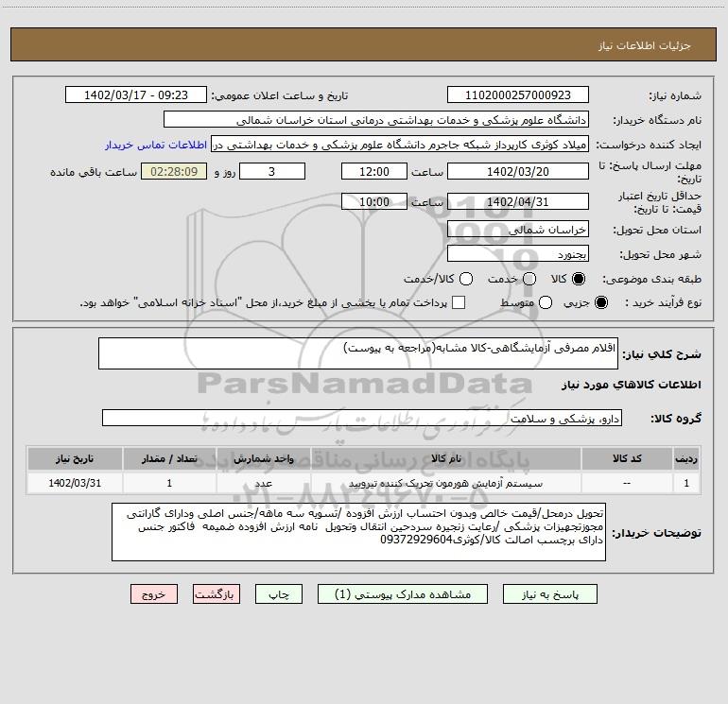The width and height of the screenshot is (728, 704).
Task: Click the need date cell 1402/03/31
Action: tap(75, 483)
